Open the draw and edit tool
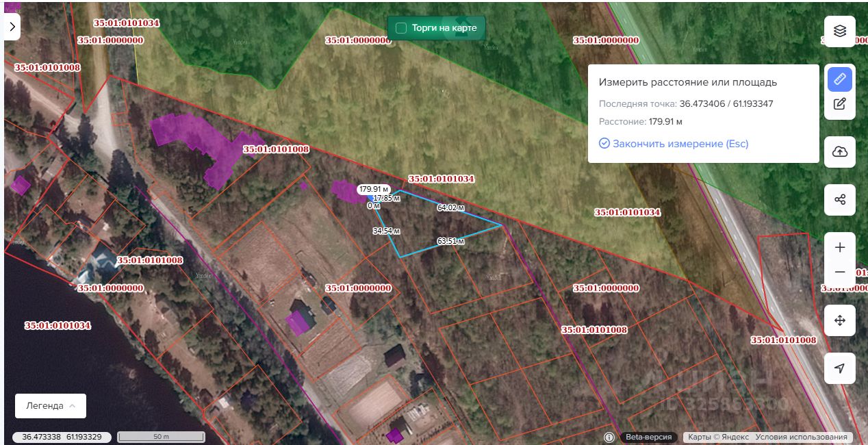This screenshot has width=868, height=445. point(840,105)
